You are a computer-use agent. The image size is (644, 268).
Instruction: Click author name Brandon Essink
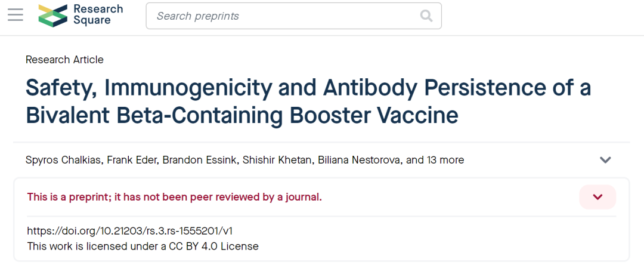pos(200,160)
